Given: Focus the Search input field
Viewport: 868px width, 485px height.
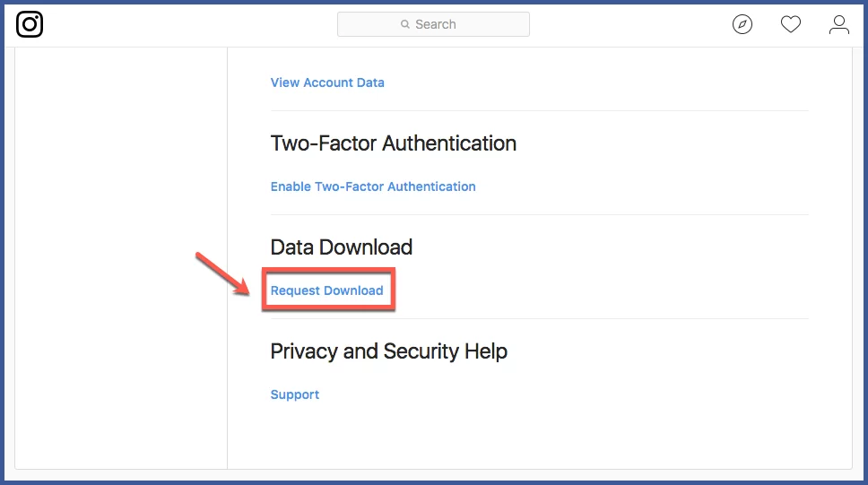Looking at the screenshot, I should click(x=448, y=24).
